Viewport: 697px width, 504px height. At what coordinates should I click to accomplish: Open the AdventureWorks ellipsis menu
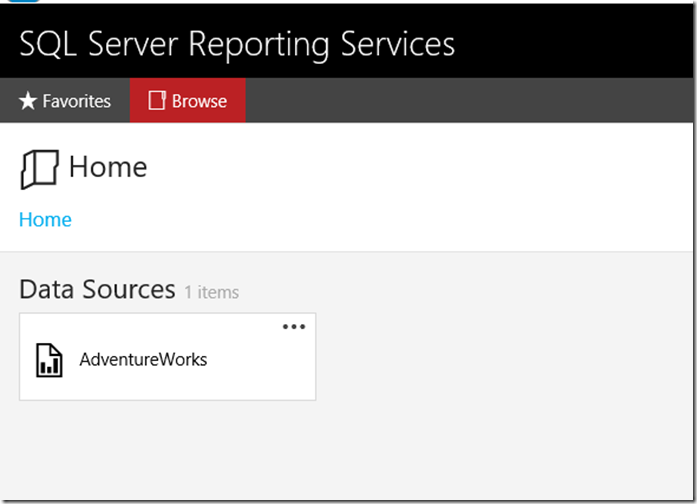pyautogui.click(x=293, y=327)
